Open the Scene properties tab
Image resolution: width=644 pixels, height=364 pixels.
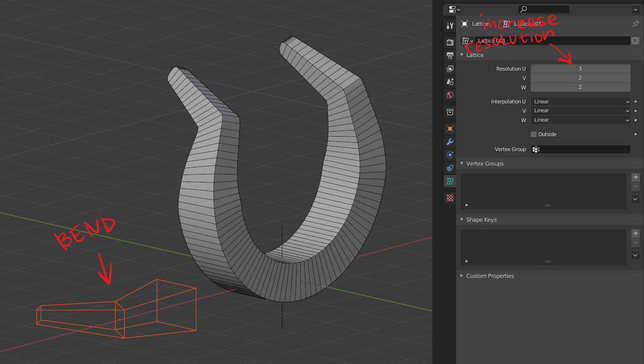tap(450, 81)
